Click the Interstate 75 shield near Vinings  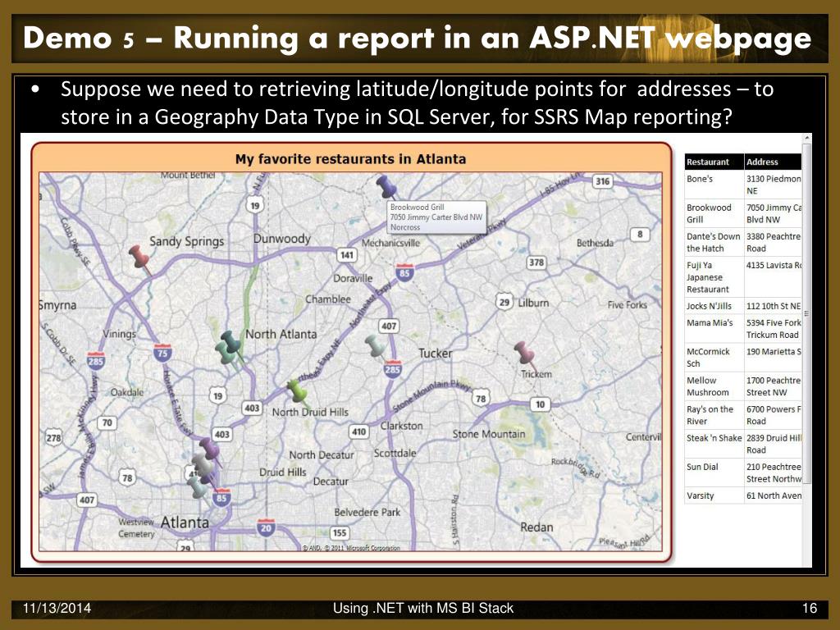[162, 353]
